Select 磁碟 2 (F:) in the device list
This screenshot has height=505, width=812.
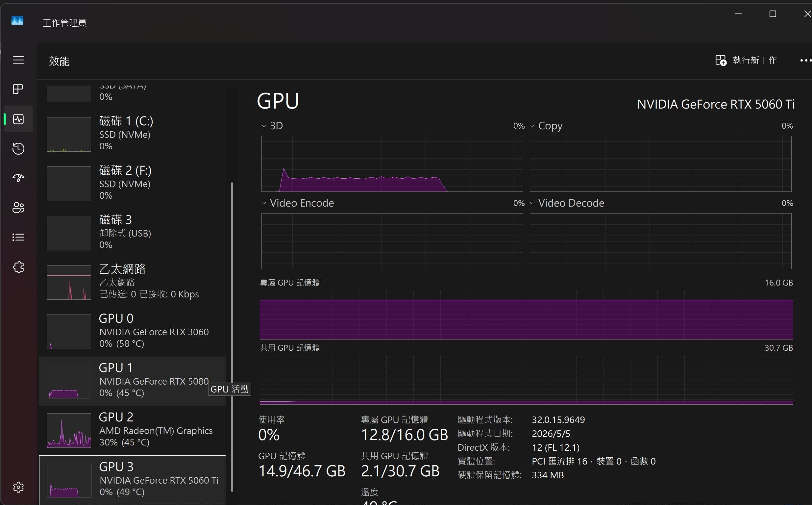pos(133,183)
